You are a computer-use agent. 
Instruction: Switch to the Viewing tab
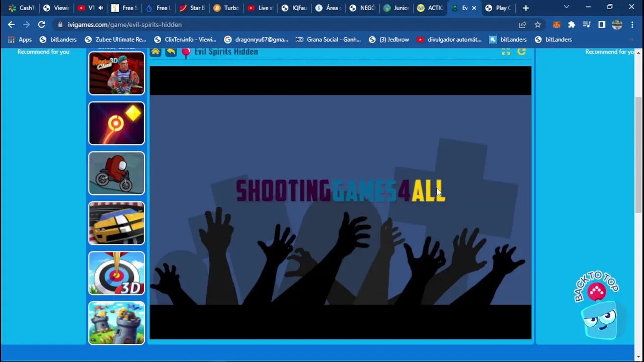point(55,8)
